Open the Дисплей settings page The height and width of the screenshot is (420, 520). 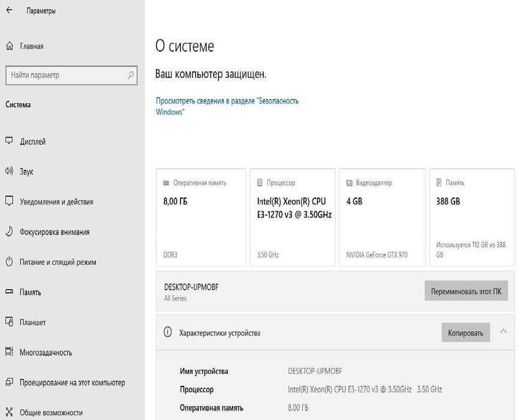(x=32, y=142)
